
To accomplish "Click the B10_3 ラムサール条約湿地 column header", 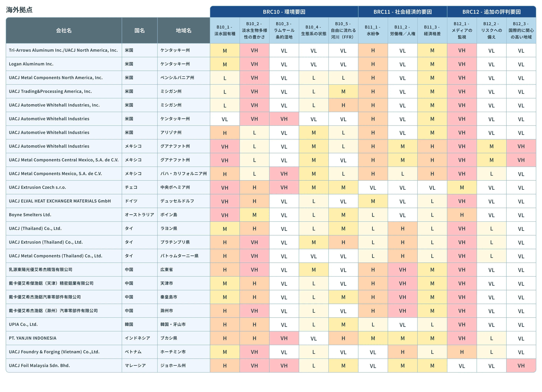I will point(284,30).
